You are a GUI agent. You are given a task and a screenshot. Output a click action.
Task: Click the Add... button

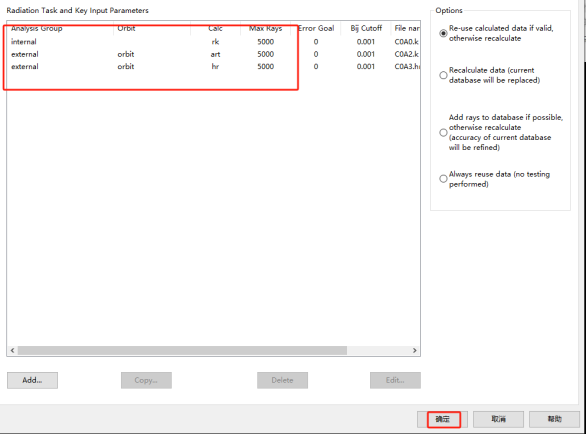(32, 380)
